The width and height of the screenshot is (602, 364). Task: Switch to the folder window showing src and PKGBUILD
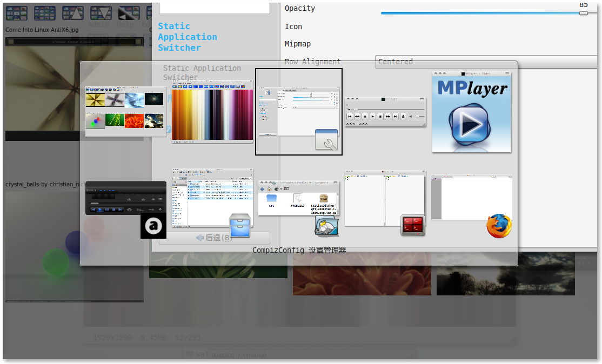tap(299, 198)
